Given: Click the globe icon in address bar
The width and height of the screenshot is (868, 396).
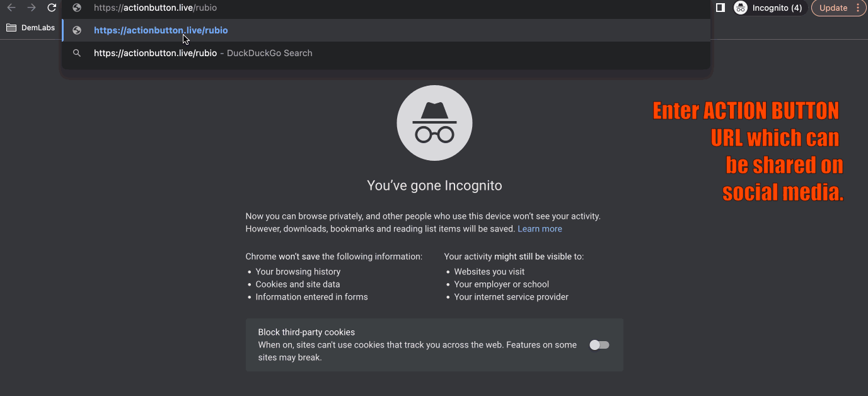Looking at the screenshot, I should (77, 8).
